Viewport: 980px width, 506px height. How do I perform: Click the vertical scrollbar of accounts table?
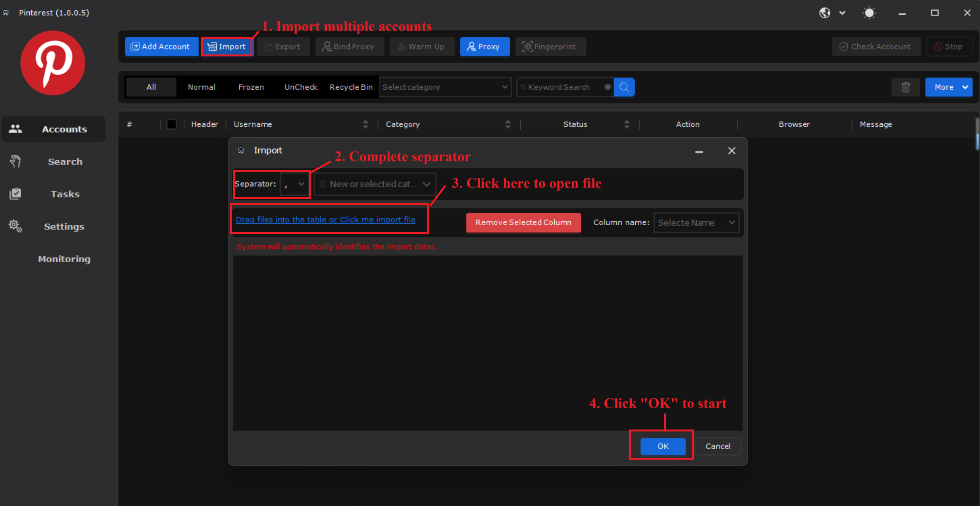(x=977, y=134)
